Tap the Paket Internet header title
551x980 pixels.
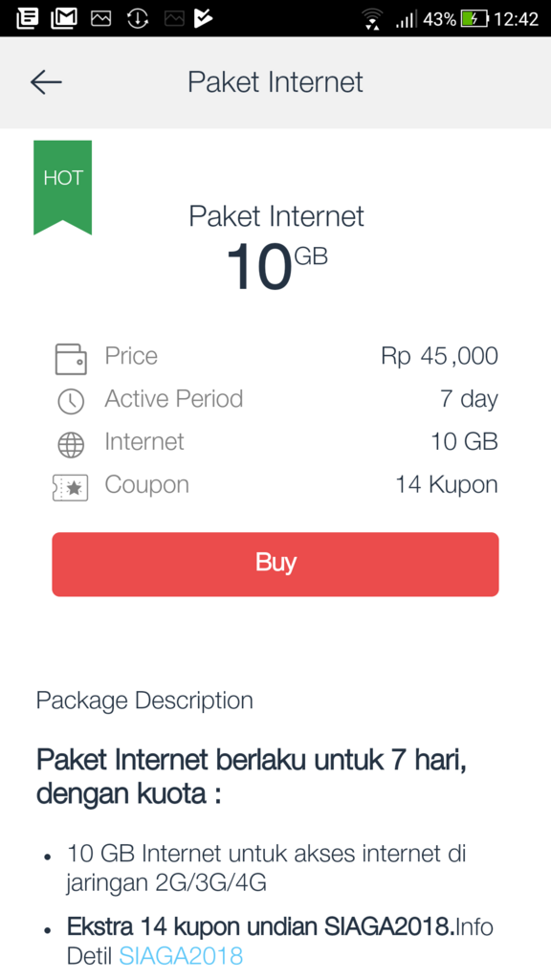[x=275, y=82]
